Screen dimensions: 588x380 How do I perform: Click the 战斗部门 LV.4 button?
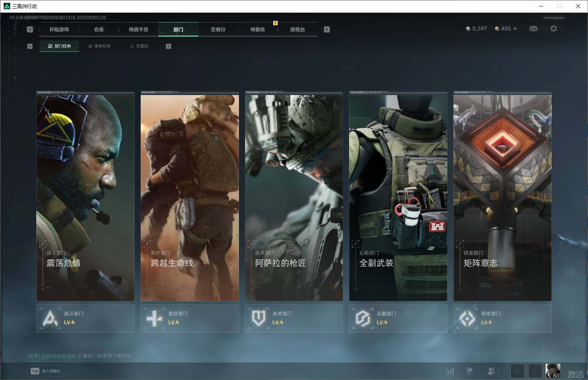[x=85, y=318]
